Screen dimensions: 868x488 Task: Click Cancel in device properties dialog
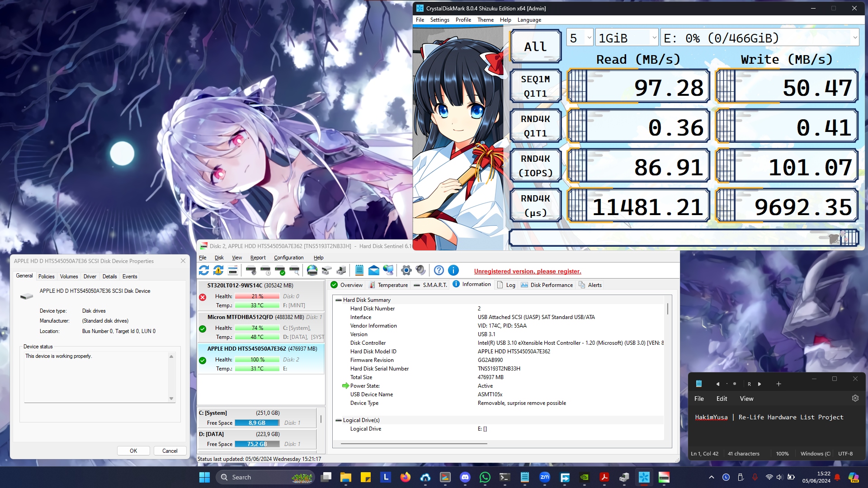coord(170,450)
